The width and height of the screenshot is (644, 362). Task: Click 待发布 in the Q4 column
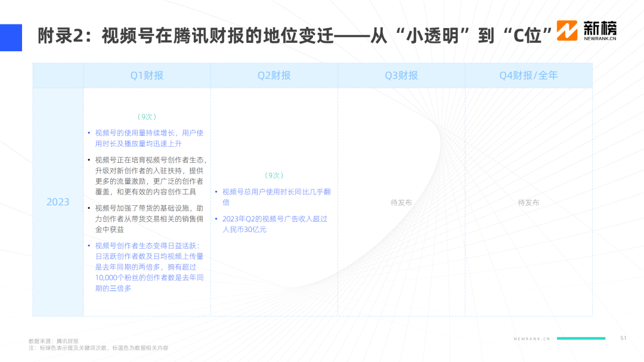pyautogui.click(x=528, y=203)
